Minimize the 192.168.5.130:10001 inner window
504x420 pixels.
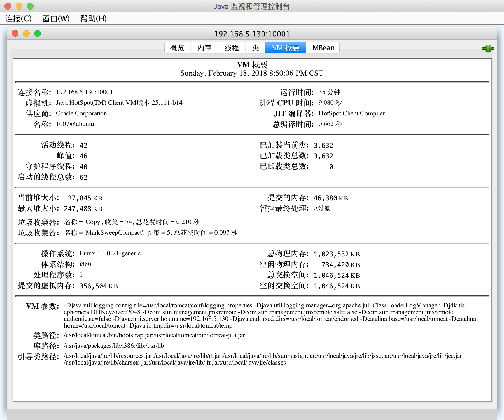point(26,34)
